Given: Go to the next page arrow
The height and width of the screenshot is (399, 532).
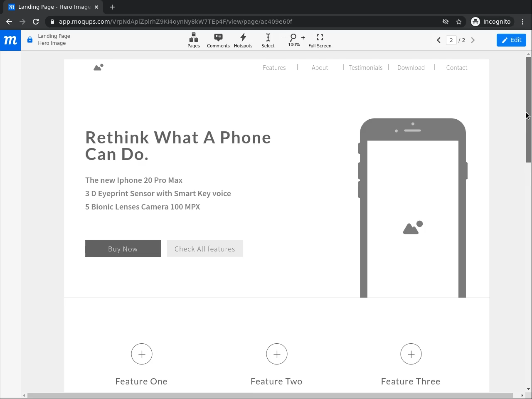Looking at the screenshot, I should pyautogui.click(x=473, y=40).
